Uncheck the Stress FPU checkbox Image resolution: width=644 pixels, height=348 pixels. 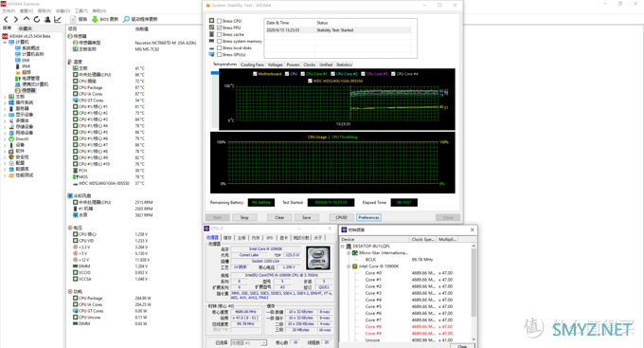[220, 27]
